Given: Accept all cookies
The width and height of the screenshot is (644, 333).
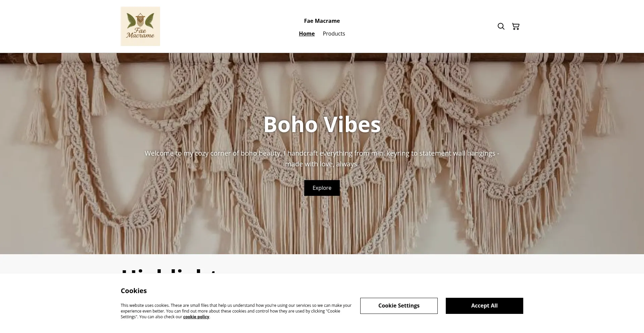Looking at the screenshot, I should click(x=484, y=306).
